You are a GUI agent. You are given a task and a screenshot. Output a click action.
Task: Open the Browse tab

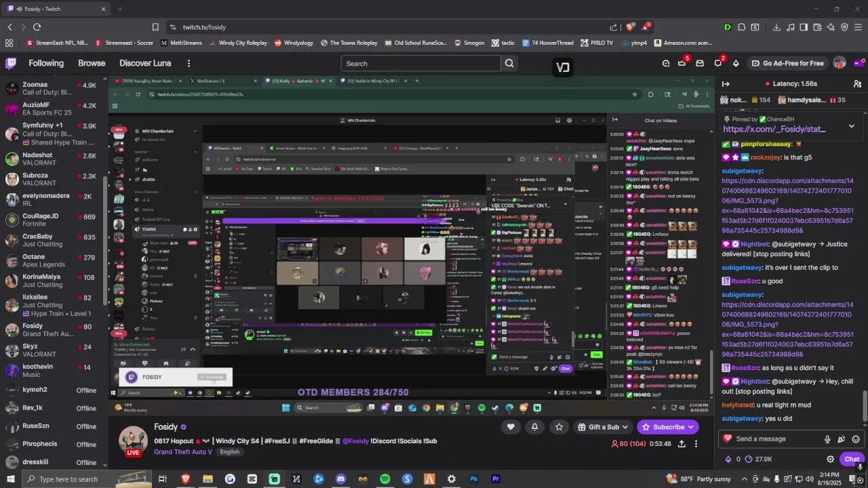point(92,63)
